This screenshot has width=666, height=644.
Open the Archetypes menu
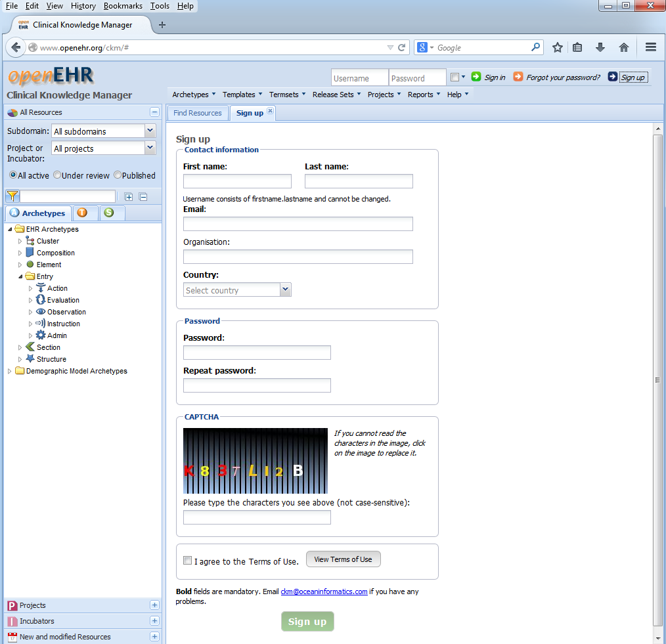click(194, 95)
